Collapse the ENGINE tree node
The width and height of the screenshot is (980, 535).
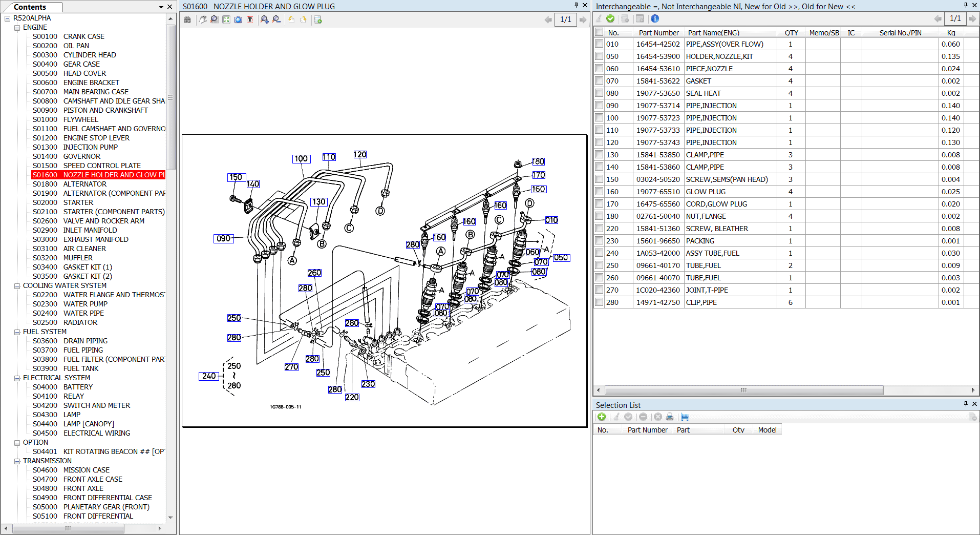pos(17,28)
